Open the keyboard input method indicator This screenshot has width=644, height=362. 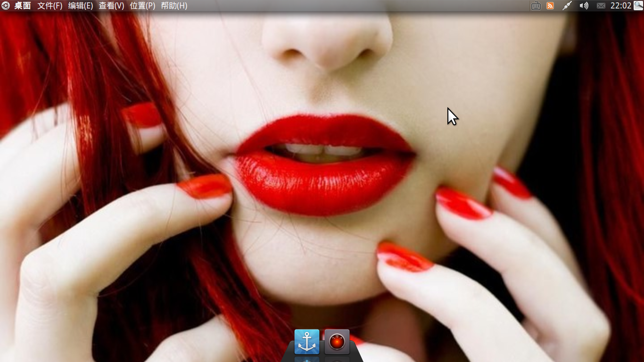pyautogui.click(x=536, y=6)
